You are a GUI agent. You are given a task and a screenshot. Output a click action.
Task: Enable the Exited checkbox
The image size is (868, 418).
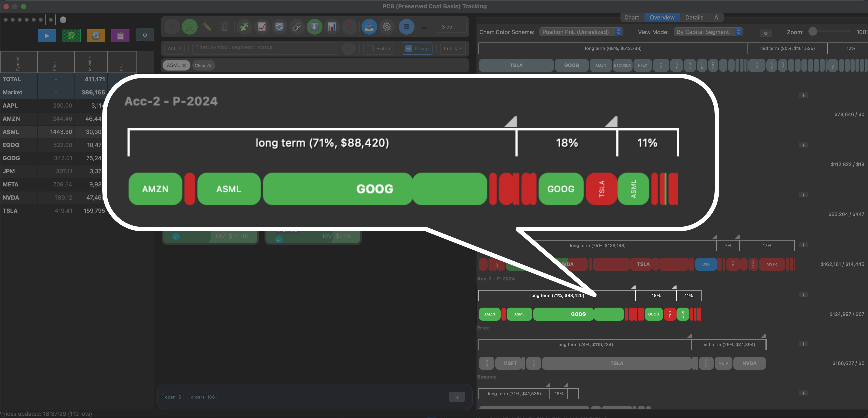(x=370, y=48)
